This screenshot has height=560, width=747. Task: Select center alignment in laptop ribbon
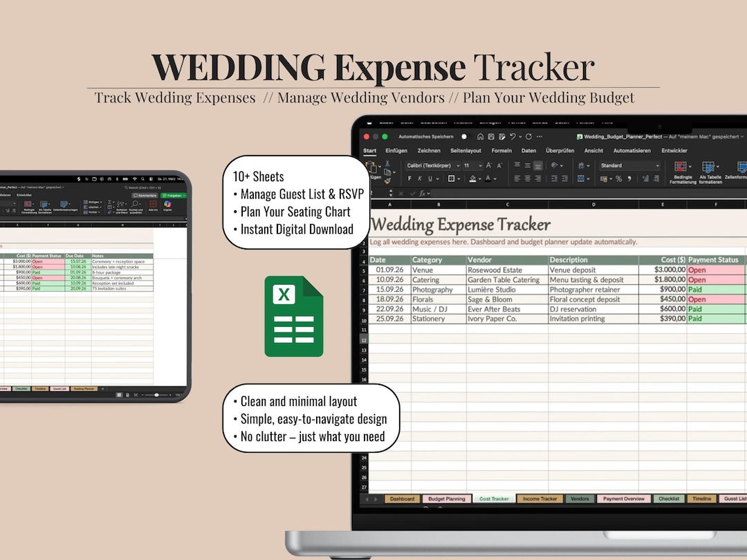pos(527,178)
